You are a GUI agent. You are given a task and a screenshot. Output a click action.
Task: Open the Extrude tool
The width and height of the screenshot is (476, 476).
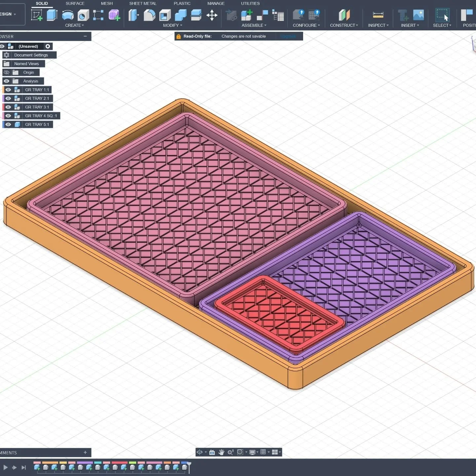(x=52, y=15)
